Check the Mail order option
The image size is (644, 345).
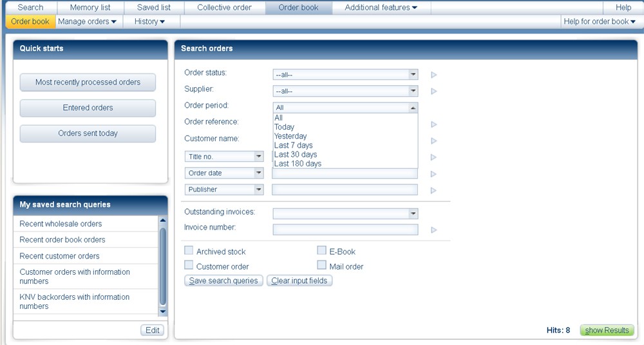[322, 265]
